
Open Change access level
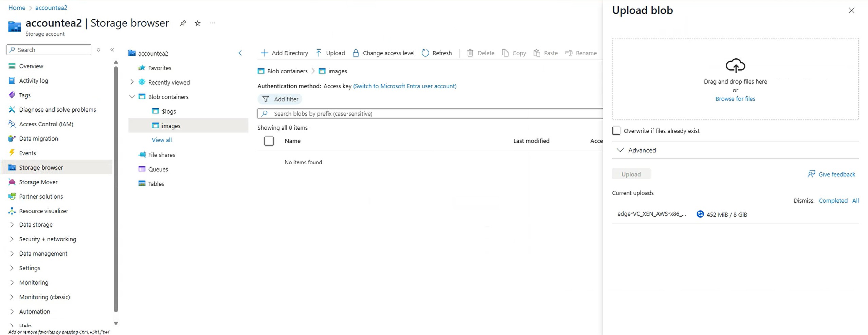pyautogui.click(x=383, y=53)
